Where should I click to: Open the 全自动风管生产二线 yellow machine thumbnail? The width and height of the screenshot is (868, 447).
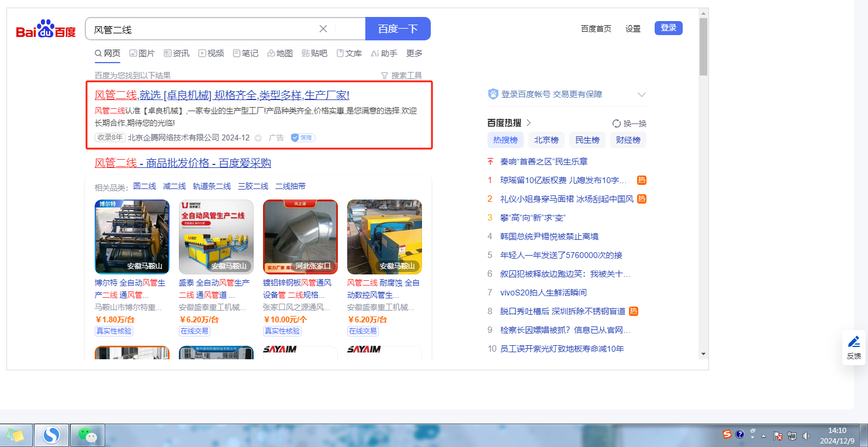216,237
